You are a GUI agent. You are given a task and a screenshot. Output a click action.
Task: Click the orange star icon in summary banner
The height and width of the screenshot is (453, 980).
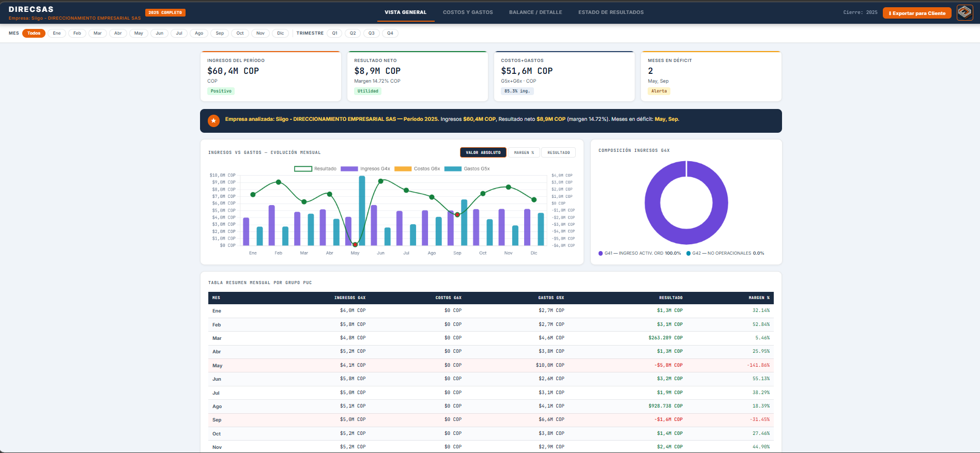pos(213,120)
